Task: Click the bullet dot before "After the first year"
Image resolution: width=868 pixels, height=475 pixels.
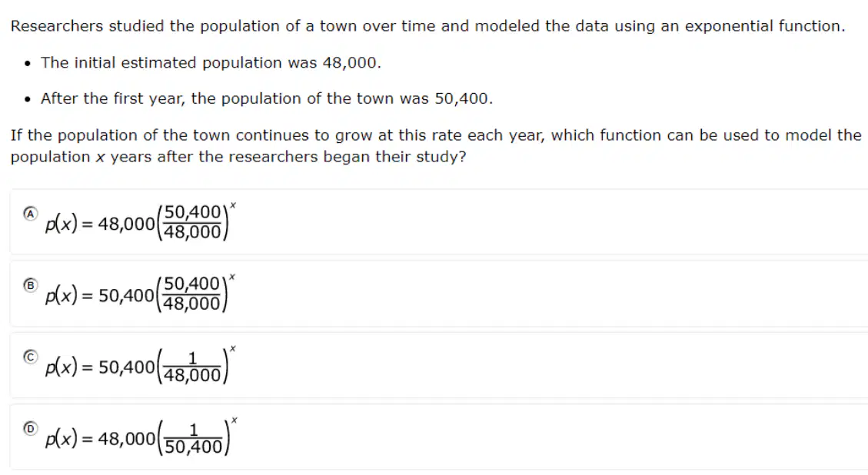Action: click(27, 100)
